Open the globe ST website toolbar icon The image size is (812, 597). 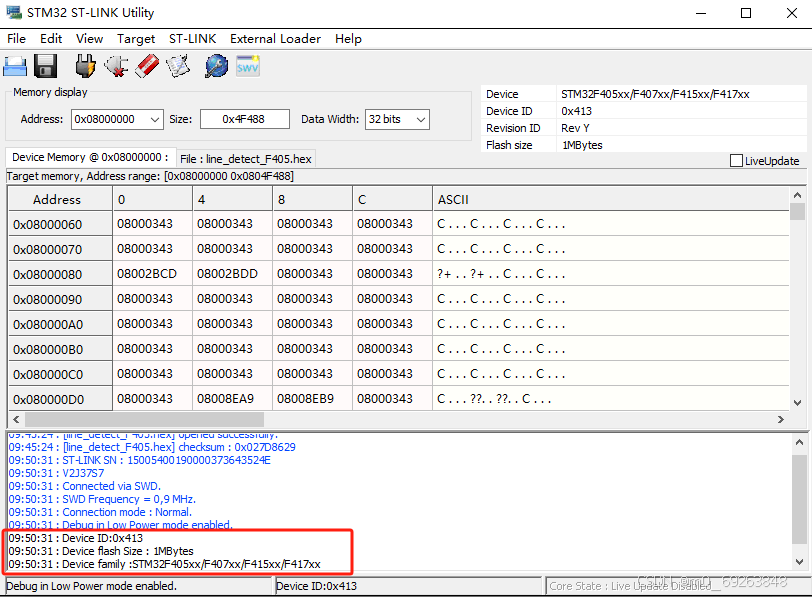coord(216,66)
